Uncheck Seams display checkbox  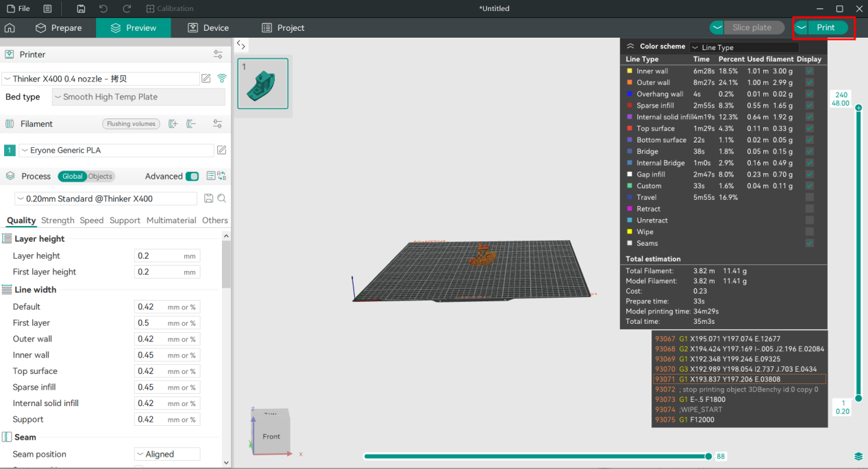810,243
